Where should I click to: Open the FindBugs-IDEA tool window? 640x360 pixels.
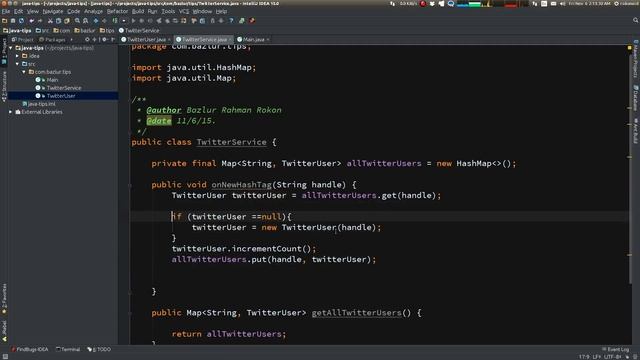[30, 349]
